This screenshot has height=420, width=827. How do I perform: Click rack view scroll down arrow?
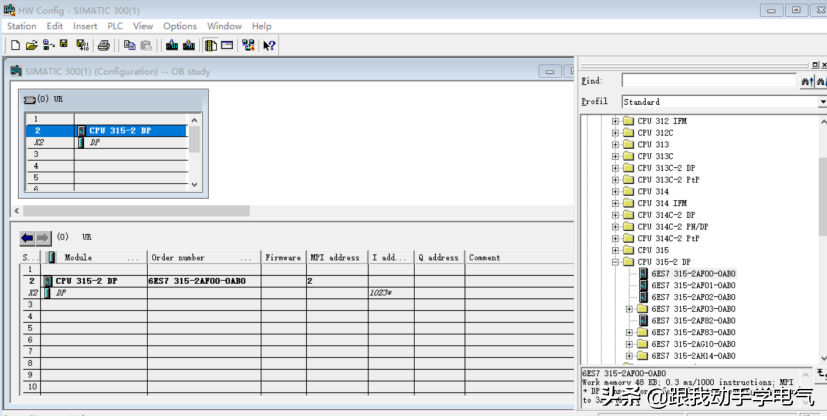(x=194, y=185)
